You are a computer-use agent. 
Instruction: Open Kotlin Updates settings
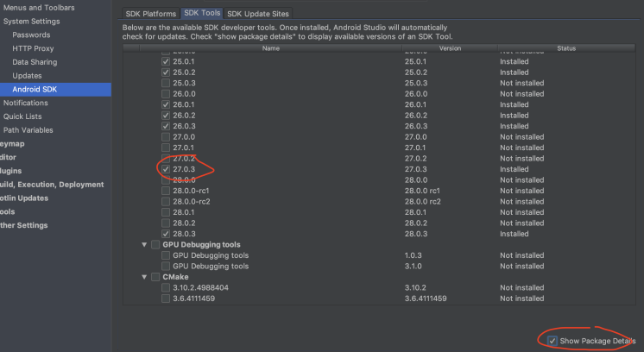pyautogui.click(x=24, y=198)
